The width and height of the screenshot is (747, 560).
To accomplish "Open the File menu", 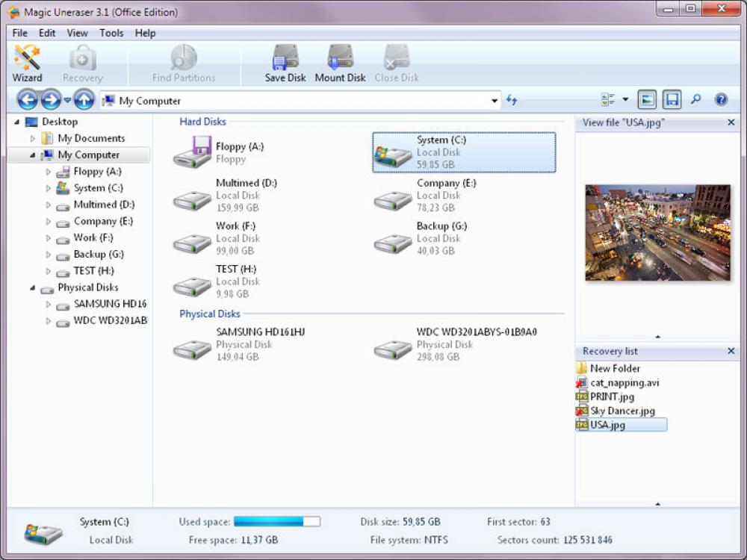I will pos(19,33).
